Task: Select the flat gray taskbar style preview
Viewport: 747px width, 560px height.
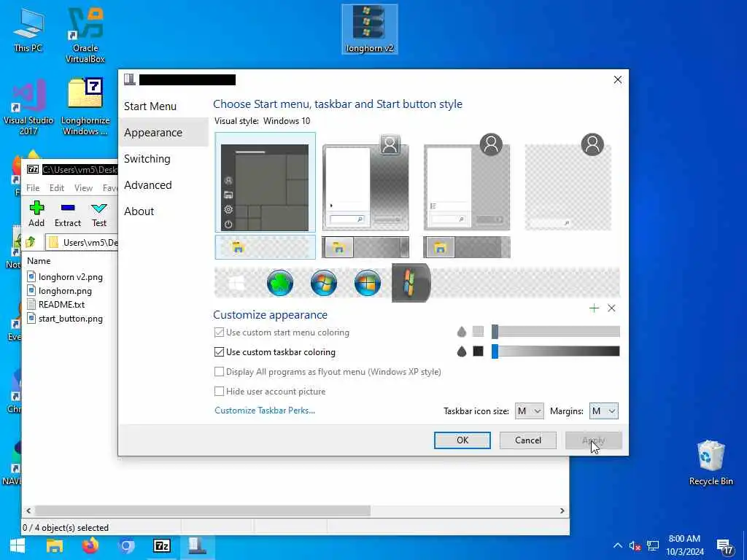Action: pos(467,247)
